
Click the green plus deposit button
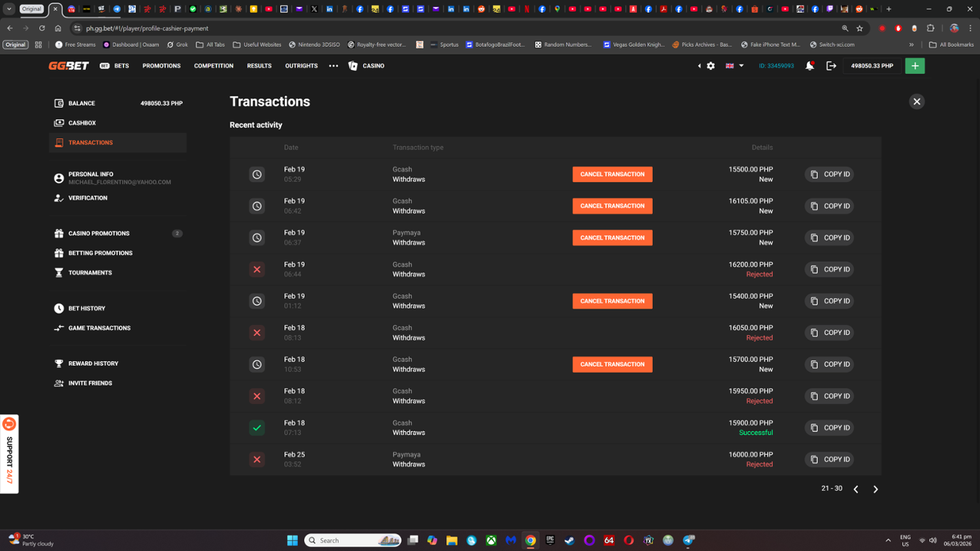pos(915,66)
